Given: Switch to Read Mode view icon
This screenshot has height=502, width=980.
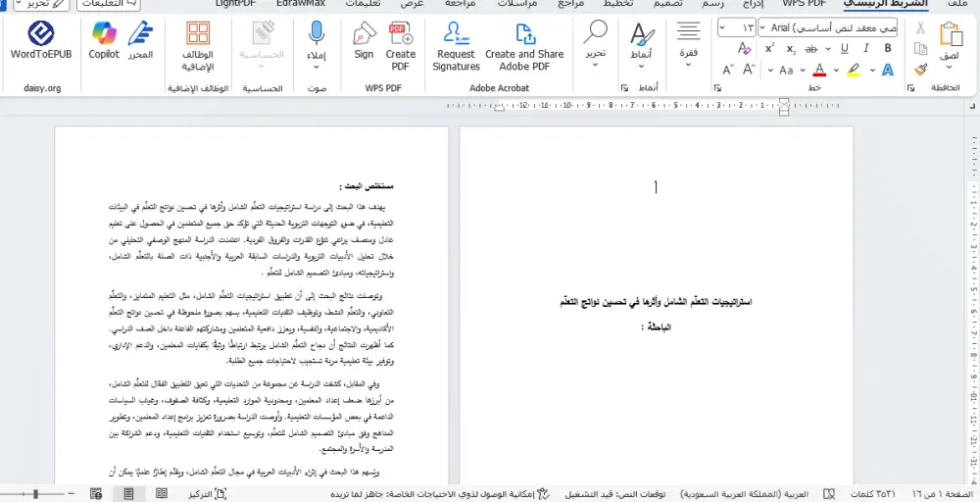Looking at the screenshot, I should [x=162, y=494].
